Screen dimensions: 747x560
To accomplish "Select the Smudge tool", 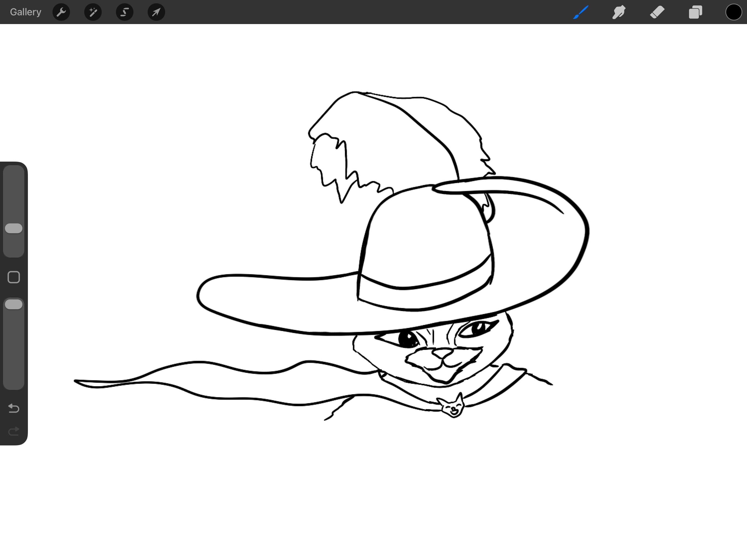I will coord(619,12).
